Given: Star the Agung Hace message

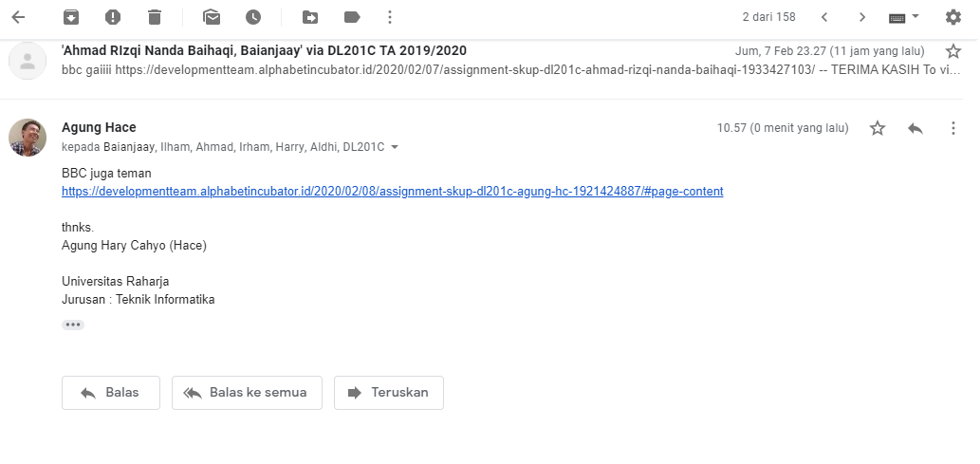Looking at the screenshot, I should 878,128.
